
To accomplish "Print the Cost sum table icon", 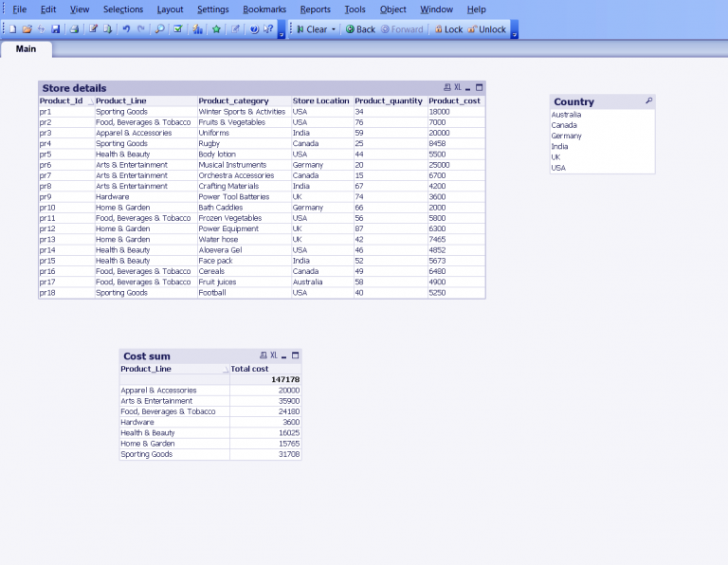I will pos(264,355).
